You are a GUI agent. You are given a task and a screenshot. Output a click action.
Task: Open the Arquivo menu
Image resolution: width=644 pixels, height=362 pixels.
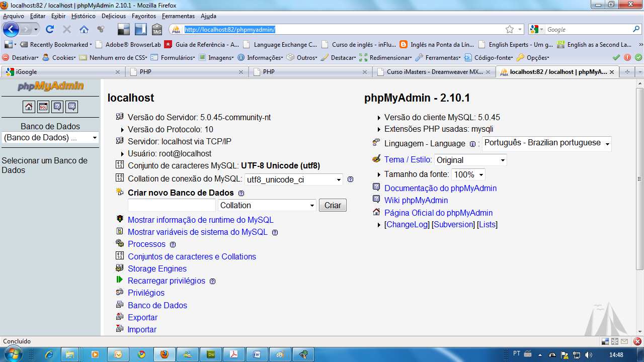pos(14,16)
